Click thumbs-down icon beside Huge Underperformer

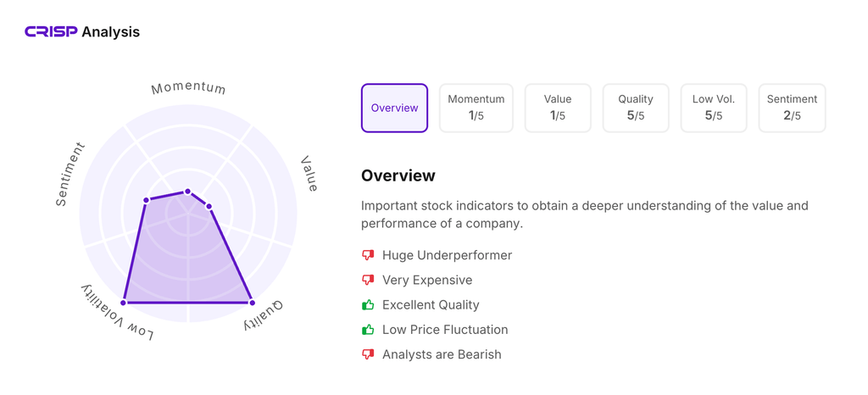tap(368, 255)
